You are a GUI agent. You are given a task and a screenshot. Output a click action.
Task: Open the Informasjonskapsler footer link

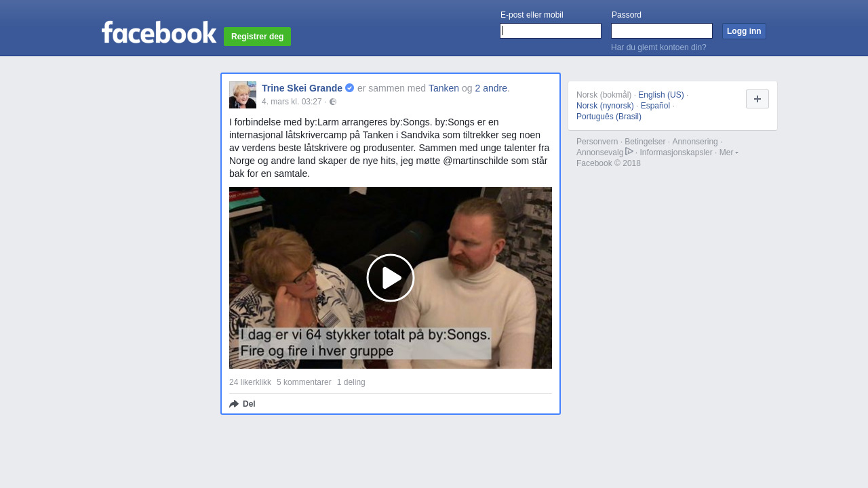click(676, 152)
